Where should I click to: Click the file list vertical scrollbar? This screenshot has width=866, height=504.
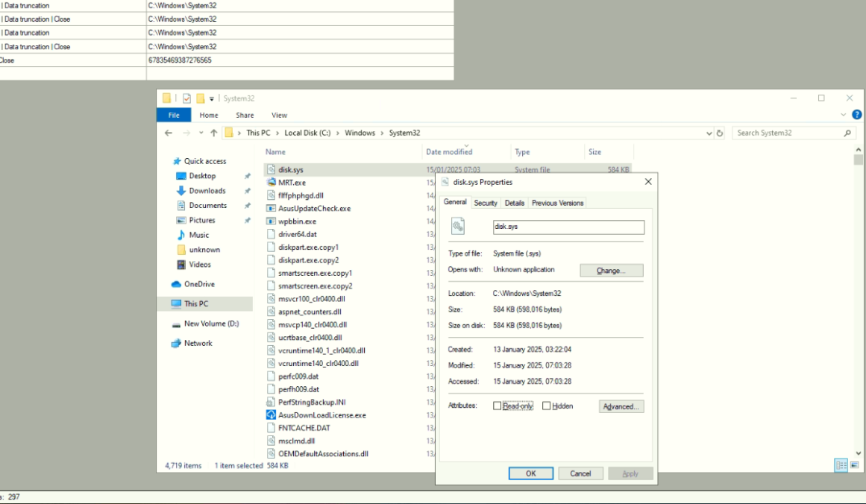pyautogui.click(x=858, y=301)
